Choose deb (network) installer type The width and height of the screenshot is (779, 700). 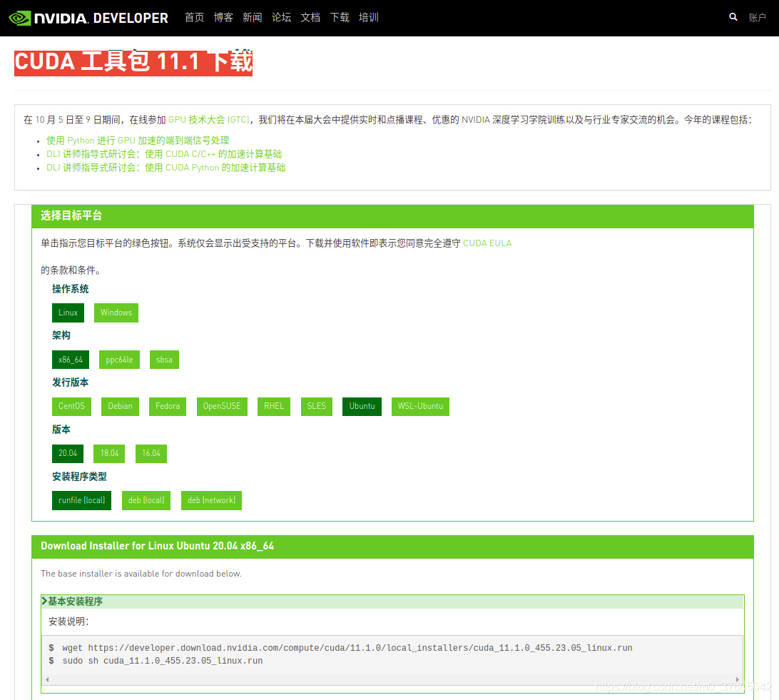212,500
